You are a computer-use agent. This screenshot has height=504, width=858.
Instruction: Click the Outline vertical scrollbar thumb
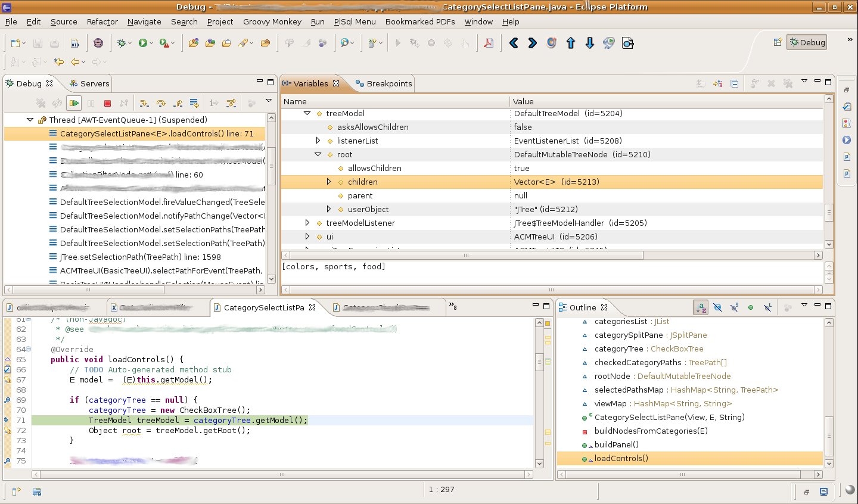click(828, 437)
